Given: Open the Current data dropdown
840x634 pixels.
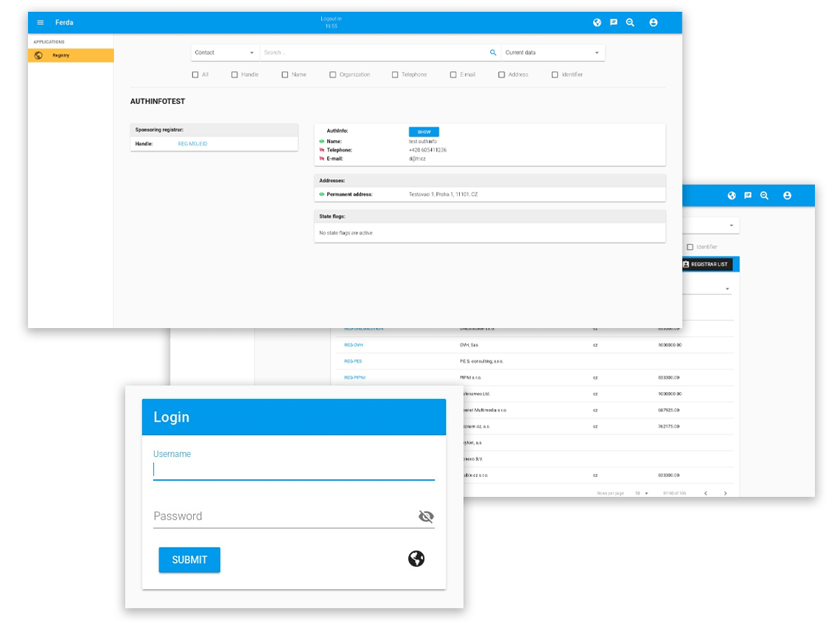Looking at the screenshot, I should (x=553, y=53).
